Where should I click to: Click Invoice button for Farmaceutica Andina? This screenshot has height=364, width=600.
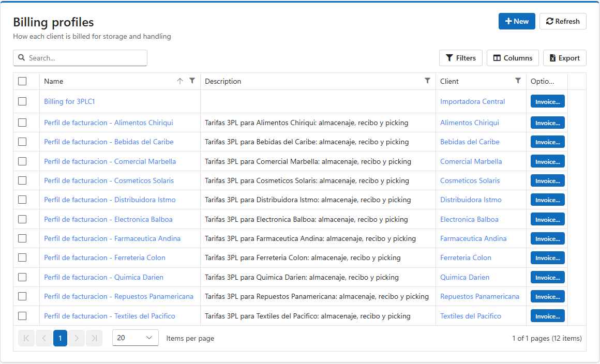point(548,238)
